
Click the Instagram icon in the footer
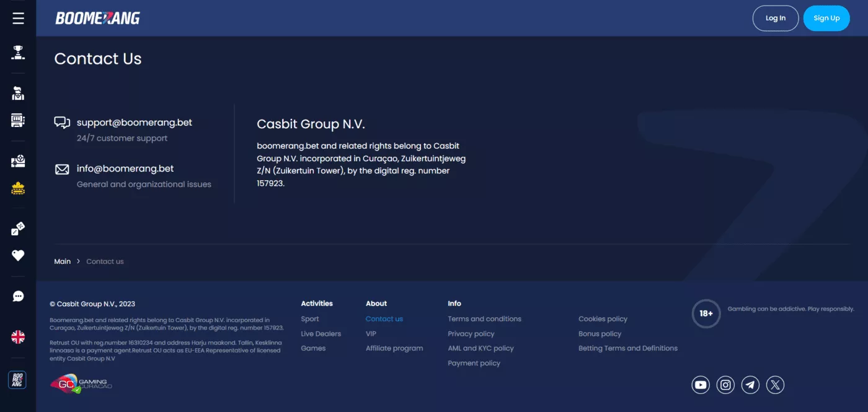725,385
